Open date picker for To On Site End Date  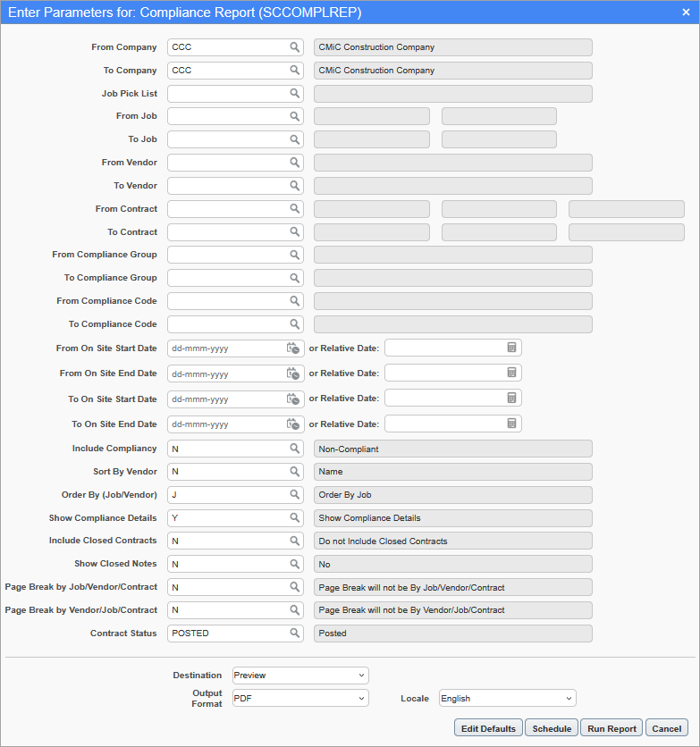point(293,424)
